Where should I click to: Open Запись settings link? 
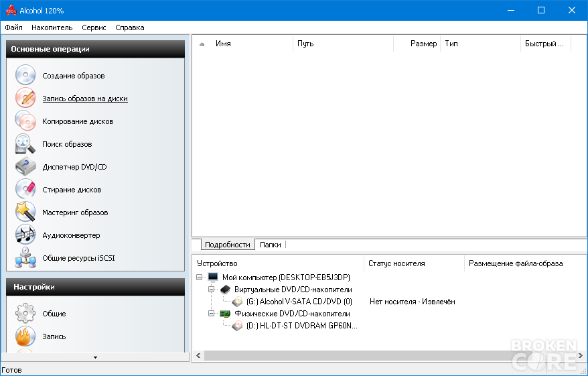pos(54,336)
